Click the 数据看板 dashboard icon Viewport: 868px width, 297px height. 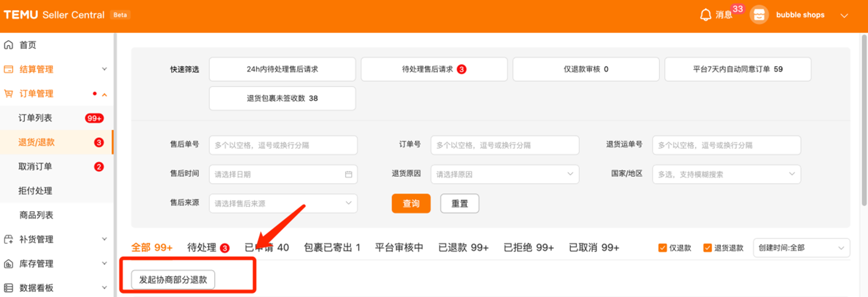8,288
